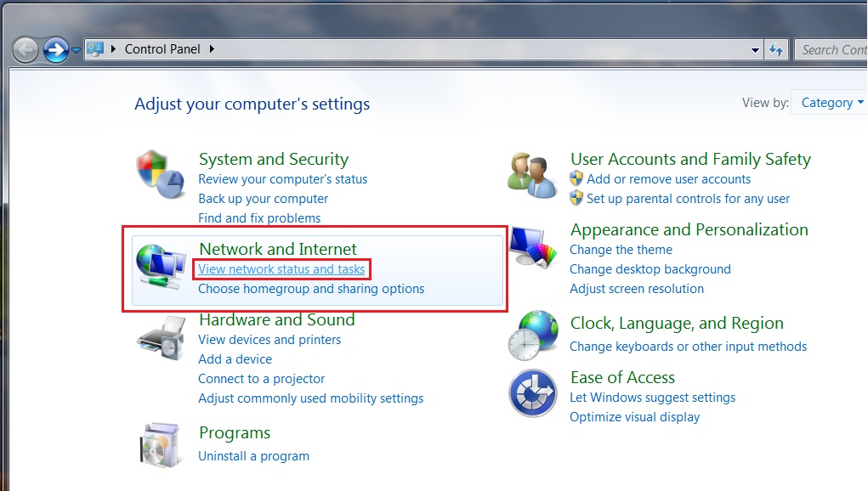Click Uninstall a program link
This screenshot has width=868, height=491.
tap(253, 456)
